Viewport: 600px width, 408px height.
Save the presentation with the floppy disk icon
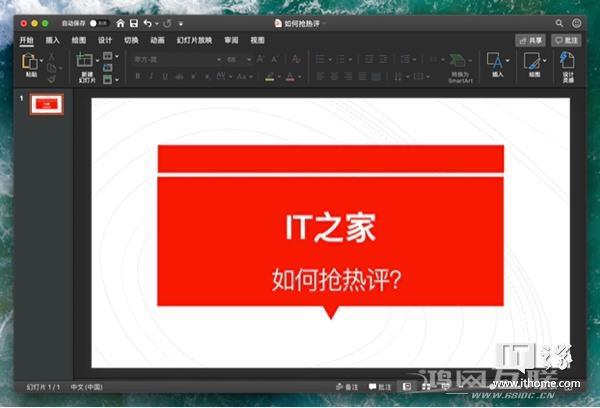134,23
